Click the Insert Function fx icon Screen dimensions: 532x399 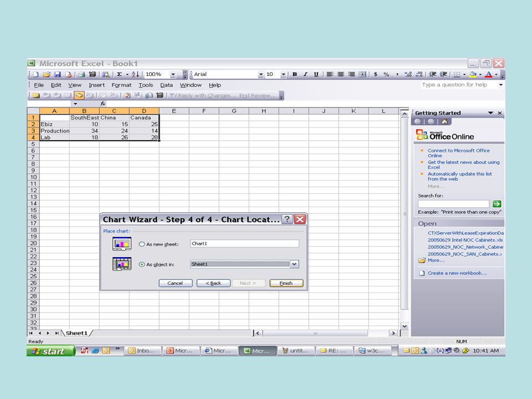pos(103,104)
